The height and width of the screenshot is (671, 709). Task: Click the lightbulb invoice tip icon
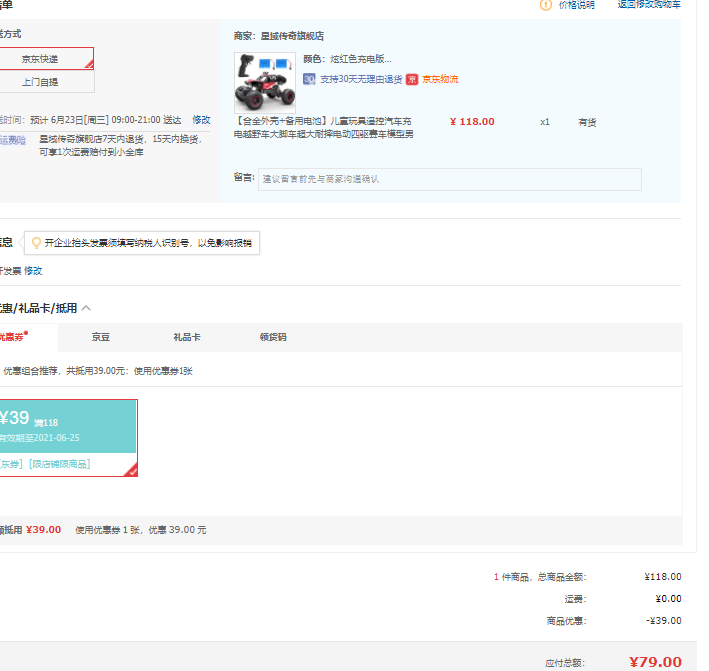click(x=36, y=243)
